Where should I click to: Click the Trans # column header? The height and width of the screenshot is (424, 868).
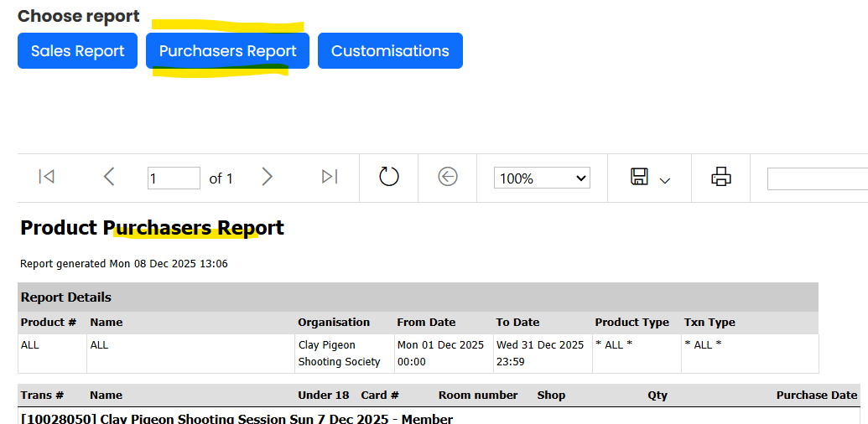coord(42,395)
